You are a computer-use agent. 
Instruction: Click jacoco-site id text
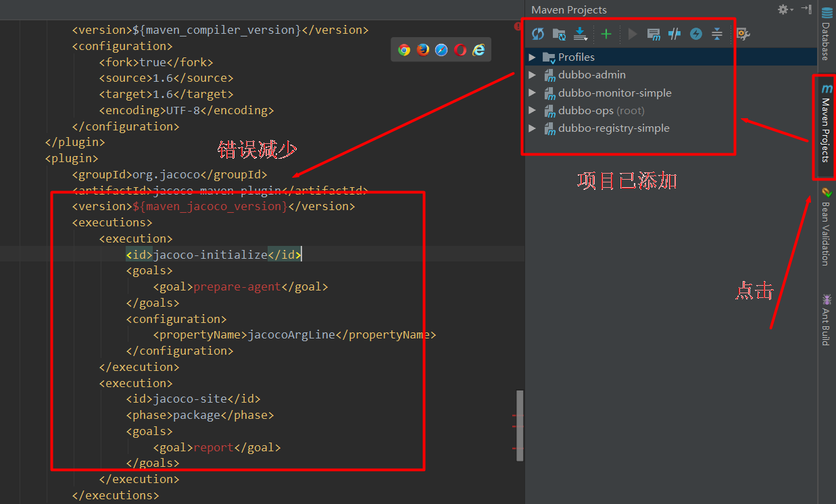point(190,399)
